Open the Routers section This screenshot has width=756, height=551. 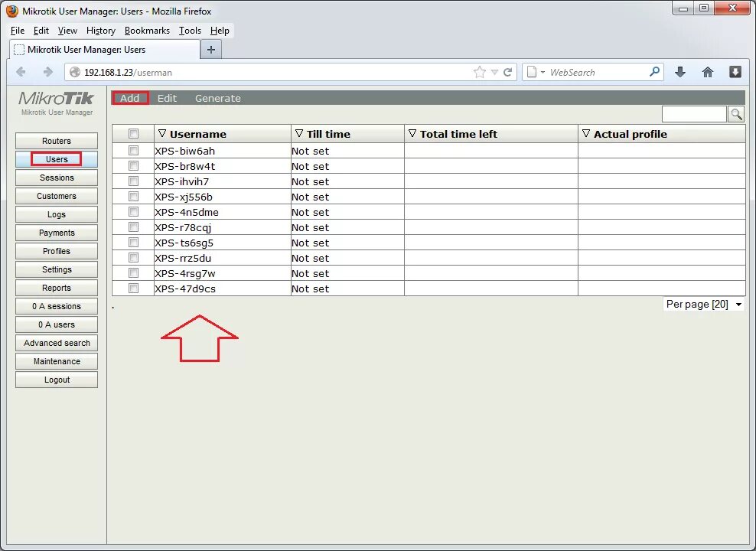pos(57,141)
